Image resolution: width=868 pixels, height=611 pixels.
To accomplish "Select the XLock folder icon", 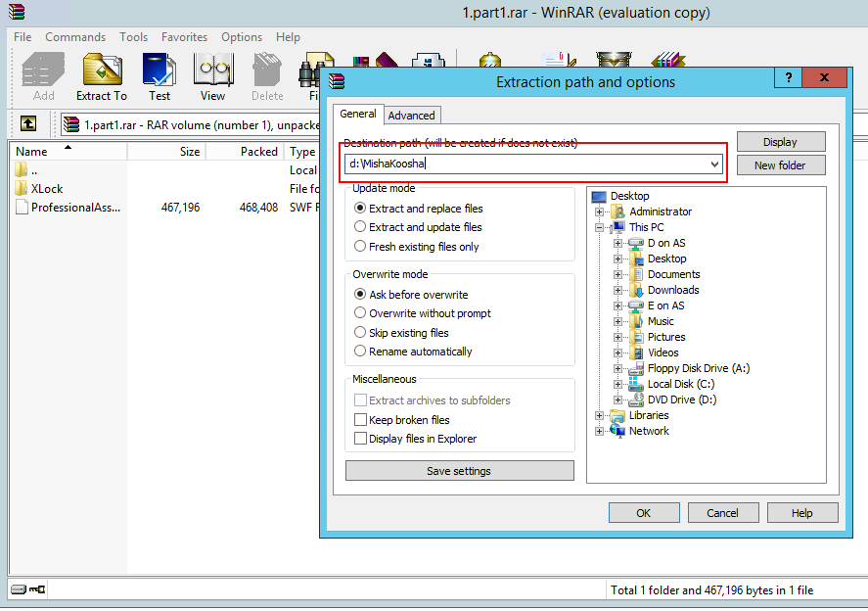I will coord(21,188).
